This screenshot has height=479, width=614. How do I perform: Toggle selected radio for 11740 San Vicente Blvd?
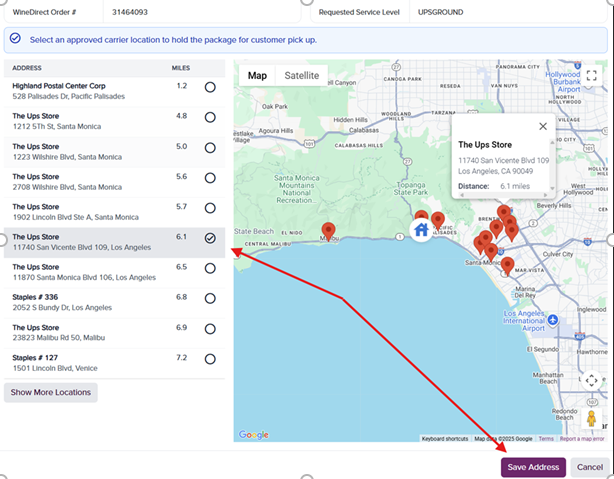click(x=210, y=238)
